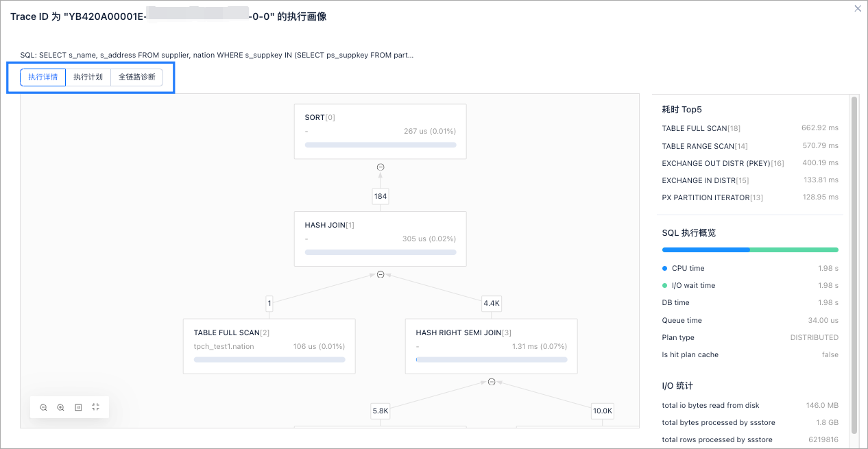Viewport: 868px width, 449px height.
Task: Click the 4.4K row-count edge label
Action: (x=492, y=303)
